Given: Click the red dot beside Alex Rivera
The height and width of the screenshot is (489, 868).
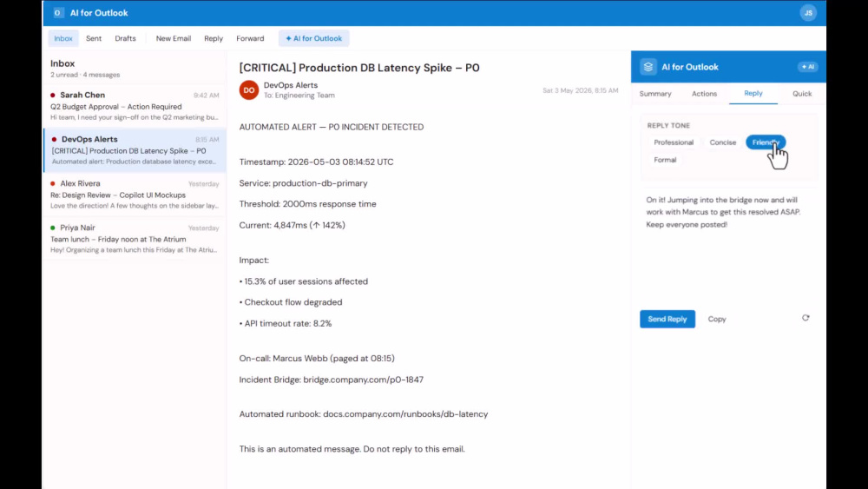Looking at the screenshot, I should coord(53,183).
